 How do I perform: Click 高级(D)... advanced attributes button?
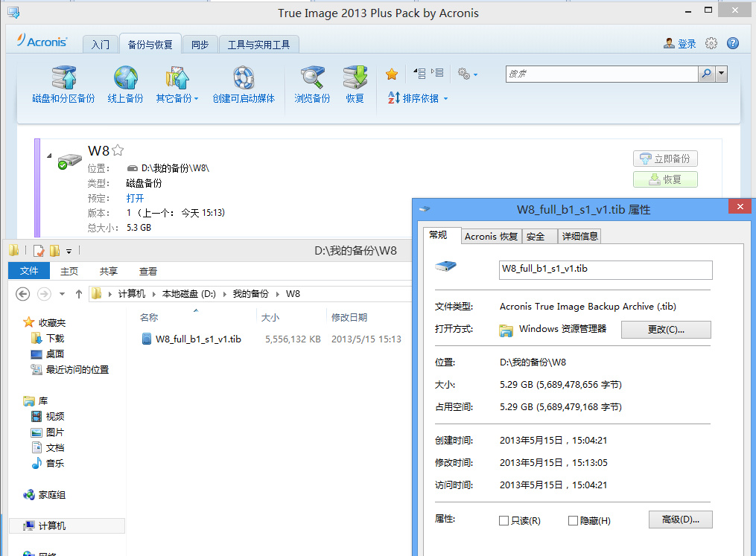point(680,520)
